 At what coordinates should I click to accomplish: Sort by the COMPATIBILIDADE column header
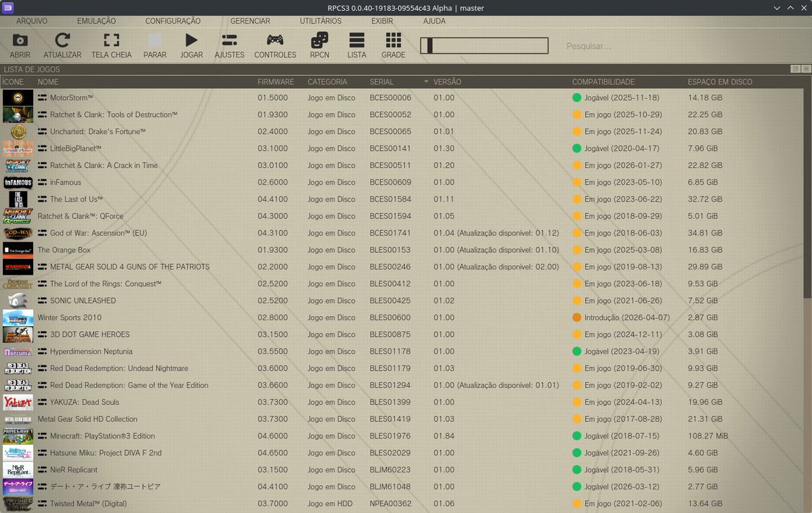(603, 82)
